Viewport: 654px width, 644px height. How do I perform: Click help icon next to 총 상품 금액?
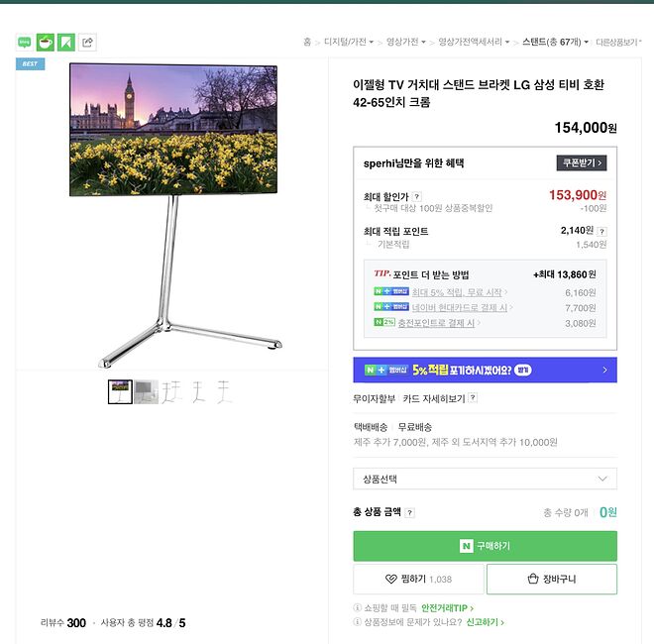(409, 513)
